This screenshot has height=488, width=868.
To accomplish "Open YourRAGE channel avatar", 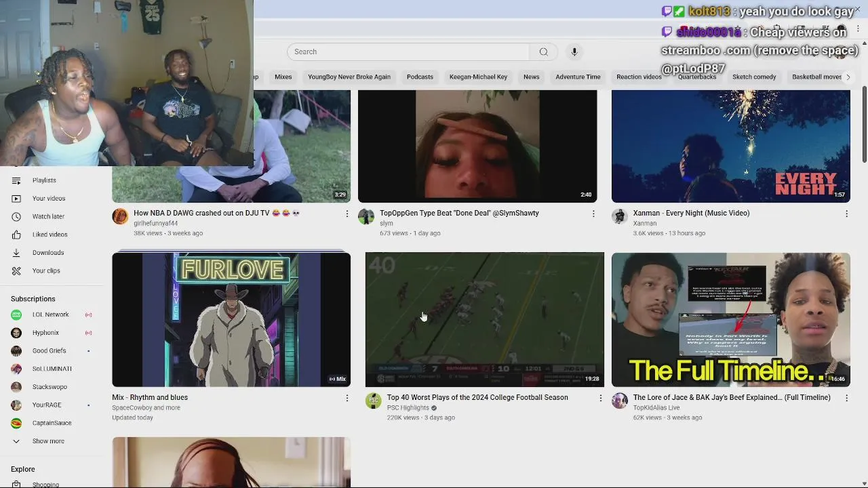I will [x=17, y=405].
